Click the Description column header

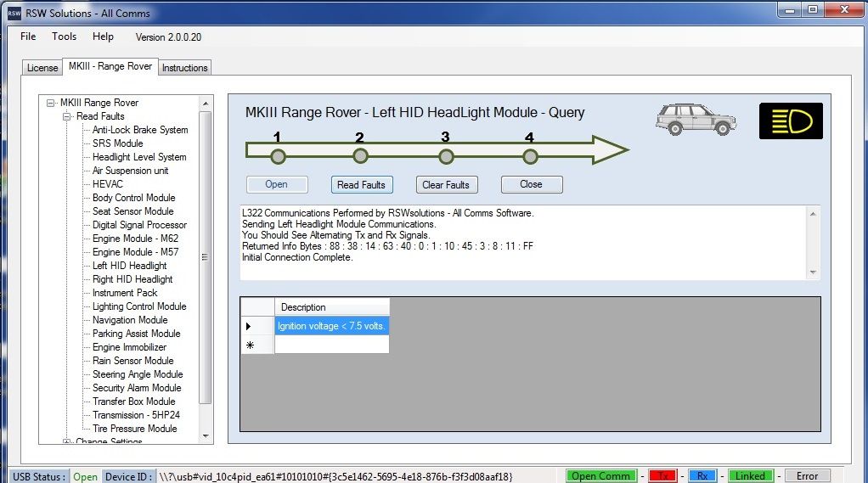332,307
